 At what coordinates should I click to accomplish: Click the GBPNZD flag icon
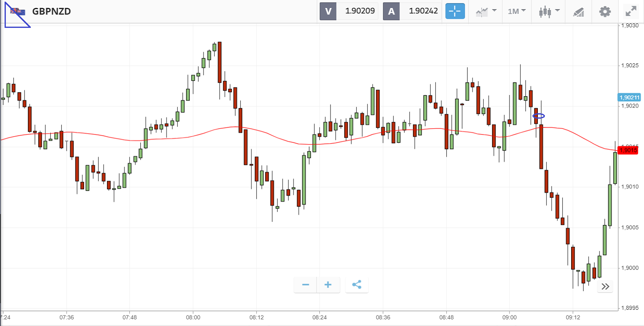click(17, 11)
